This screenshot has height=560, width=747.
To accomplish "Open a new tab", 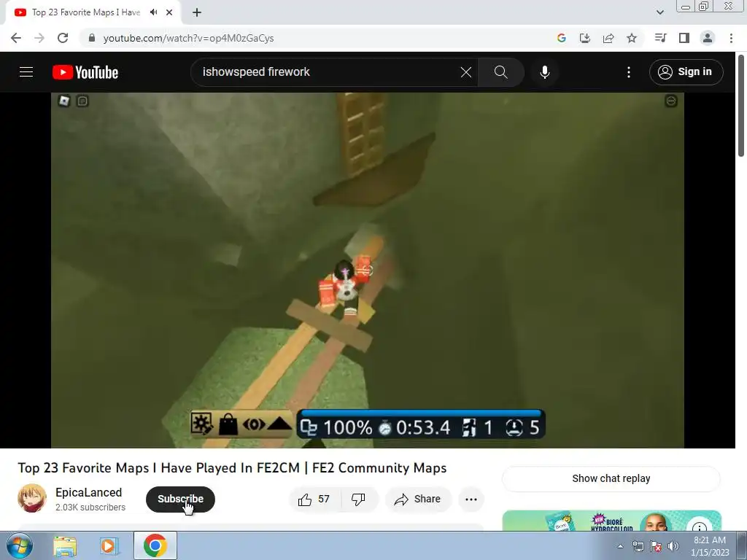I will coord(197,12).
